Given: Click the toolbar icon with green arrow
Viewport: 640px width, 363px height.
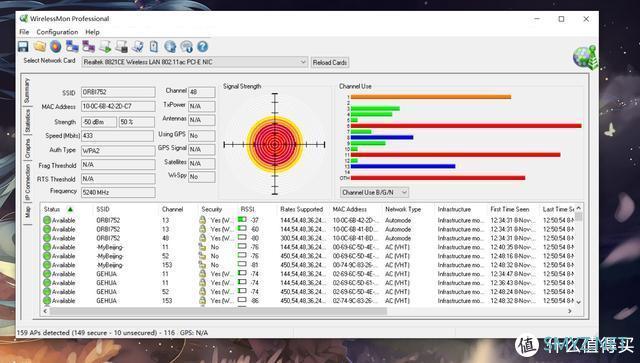Looking at the screenshot, I should pos(105,47).
